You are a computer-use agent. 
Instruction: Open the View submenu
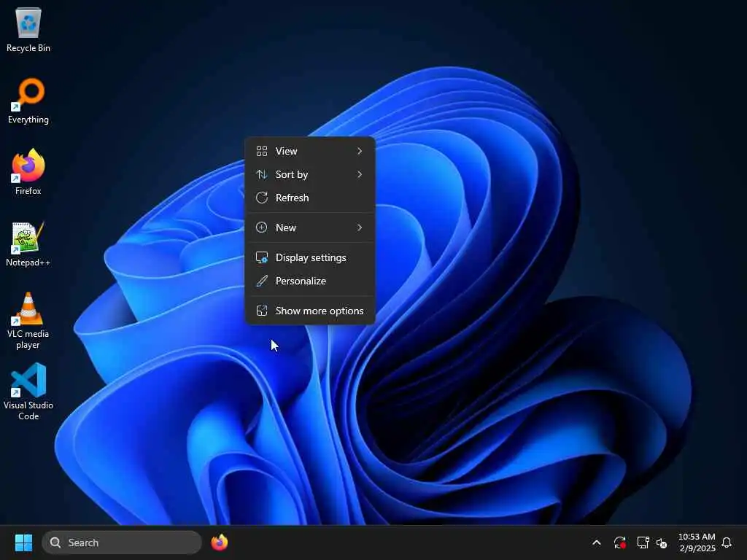(x=309, y=151)
